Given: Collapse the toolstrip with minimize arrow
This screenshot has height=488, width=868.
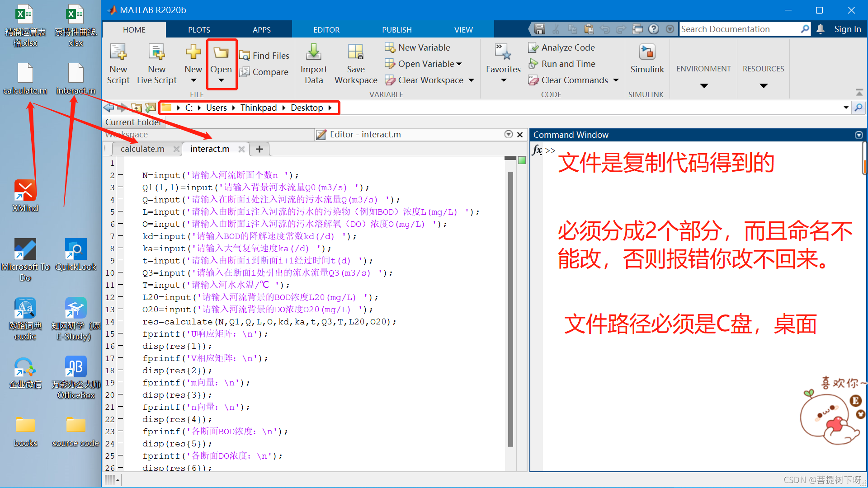Looking at the screenshot, I should coord(859,93).
